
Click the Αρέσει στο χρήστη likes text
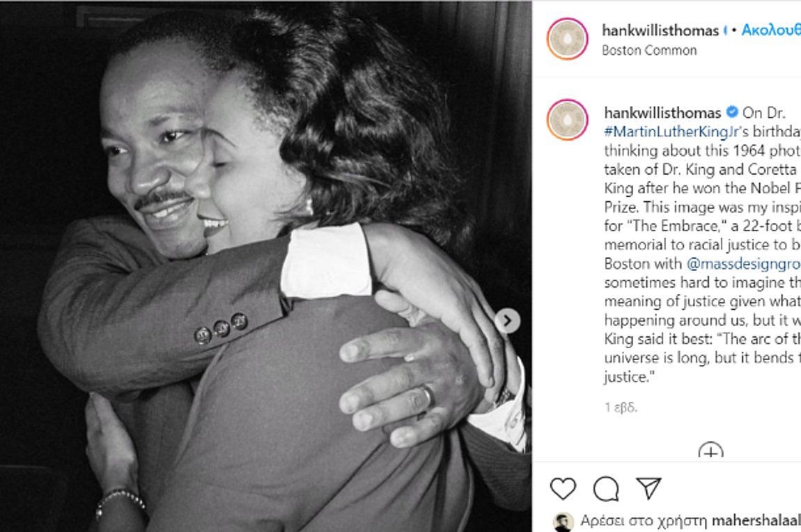click(644, 521)
